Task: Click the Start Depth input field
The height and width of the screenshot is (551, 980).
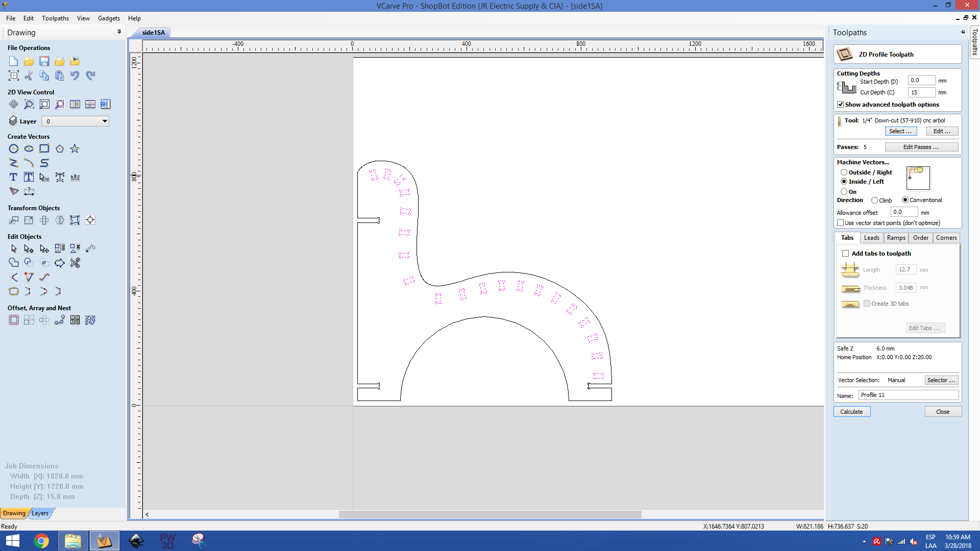Action: pyautogui.click(x=921, y=80)
